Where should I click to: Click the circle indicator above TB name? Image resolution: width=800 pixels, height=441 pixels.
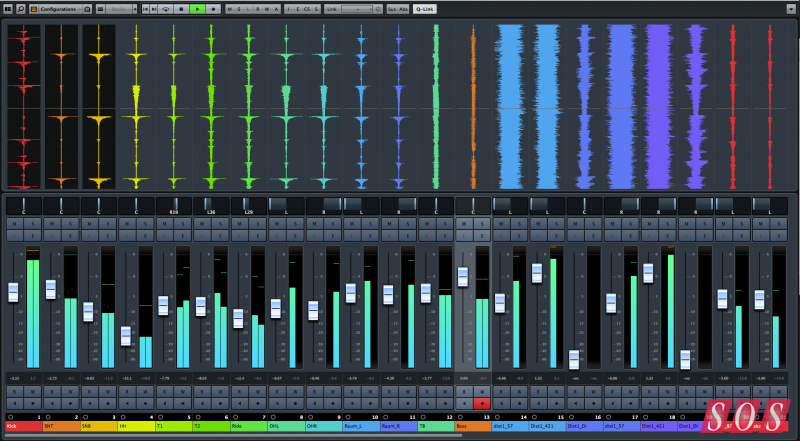[423, 417]
